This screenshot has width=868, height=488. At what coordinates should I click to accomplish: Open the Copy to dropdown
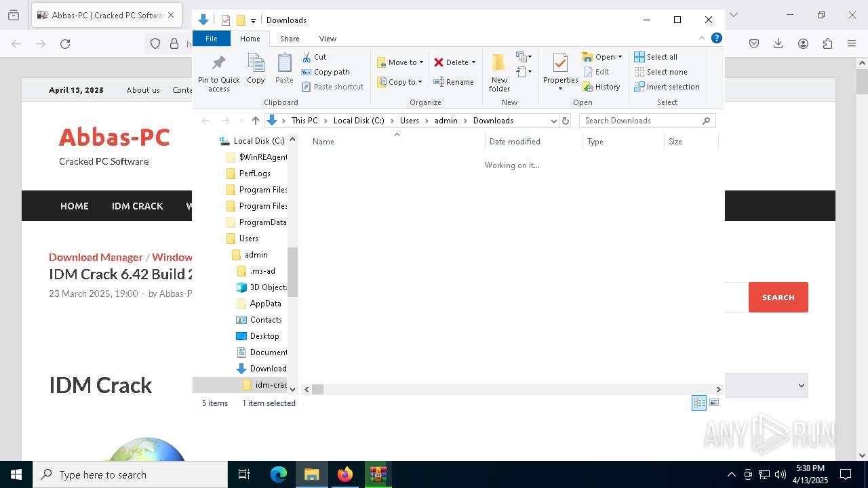click(x=400, y=82)
